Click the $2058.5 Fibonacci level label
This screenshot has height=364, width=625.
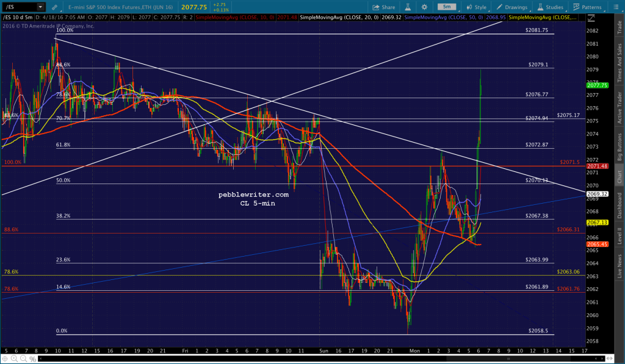click(x=538, y=330)
